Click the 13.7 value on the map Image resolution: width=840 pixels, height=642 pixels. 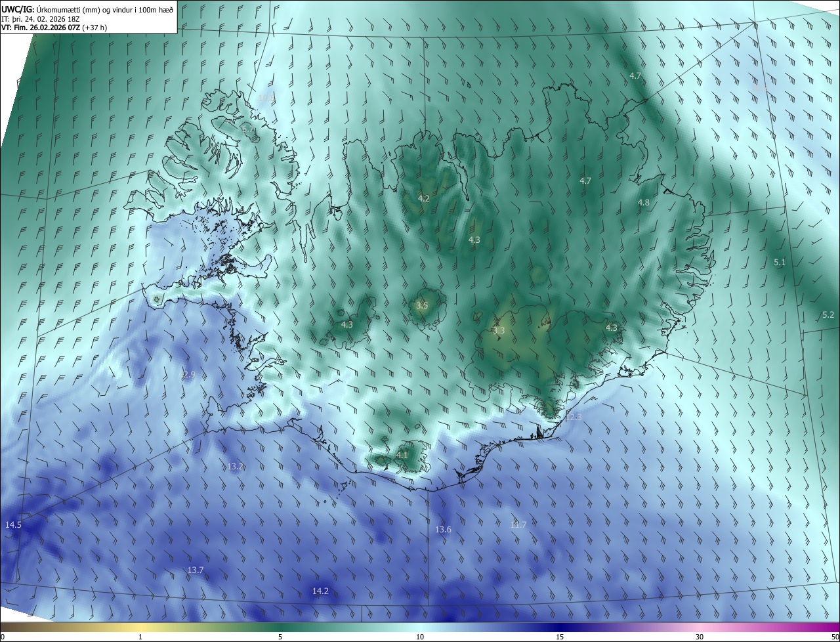pos(196,570)
